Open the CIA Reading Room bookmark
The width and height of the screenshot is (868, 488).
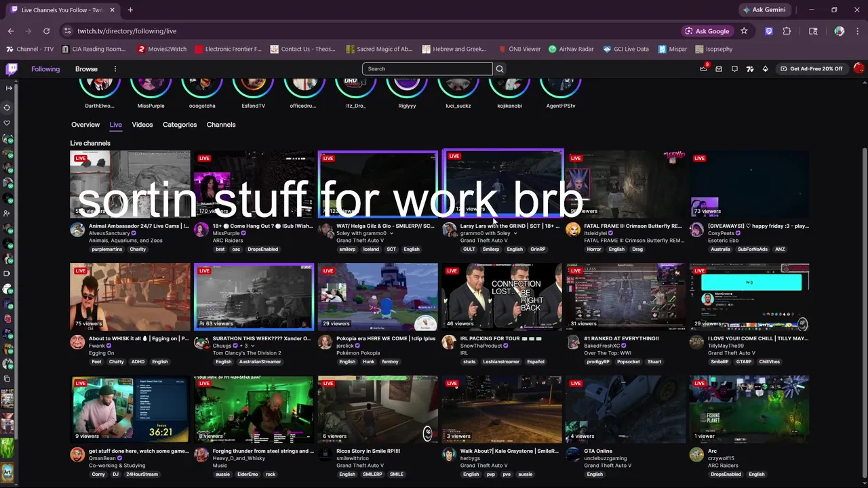(x=94, y=49)
